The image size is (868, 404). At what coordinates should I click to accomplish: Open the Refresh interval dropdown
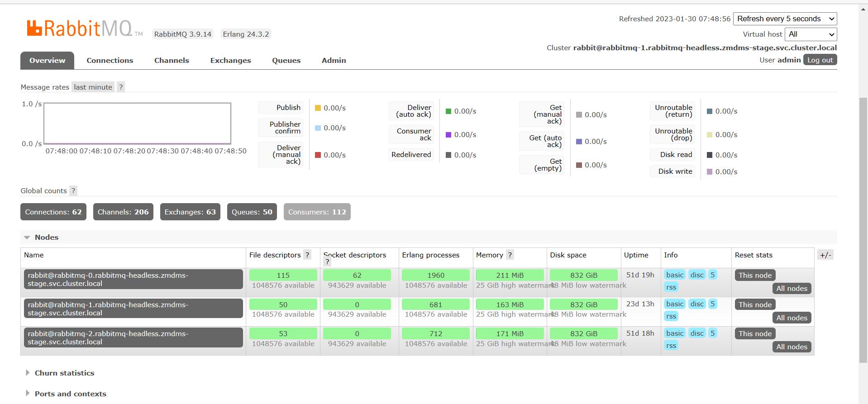(x=785, y=19)
